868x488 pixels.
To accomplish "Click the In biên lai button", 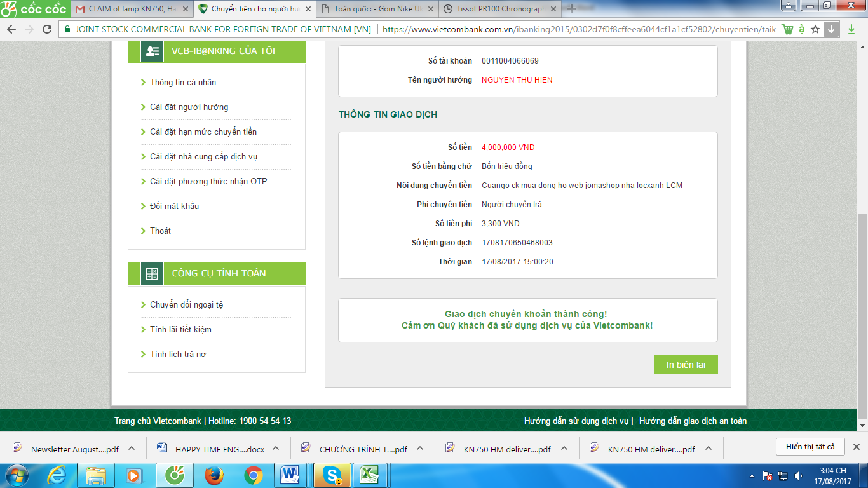I will (685, 365).
